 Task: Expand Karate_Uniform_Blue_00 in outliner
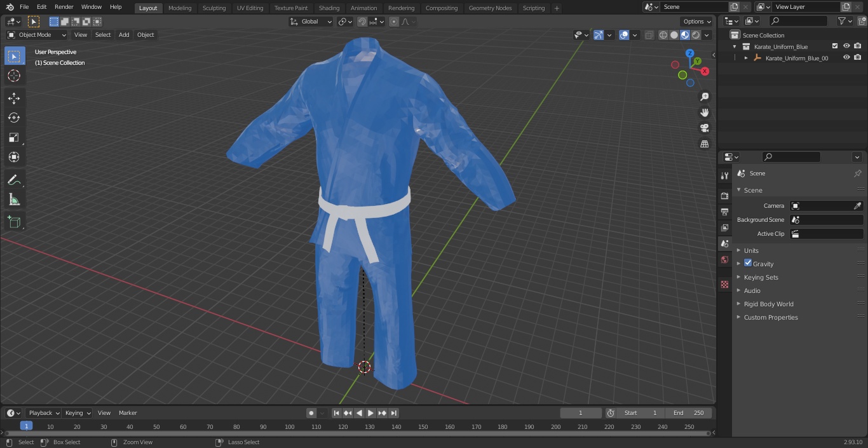[x=746, y=58]
